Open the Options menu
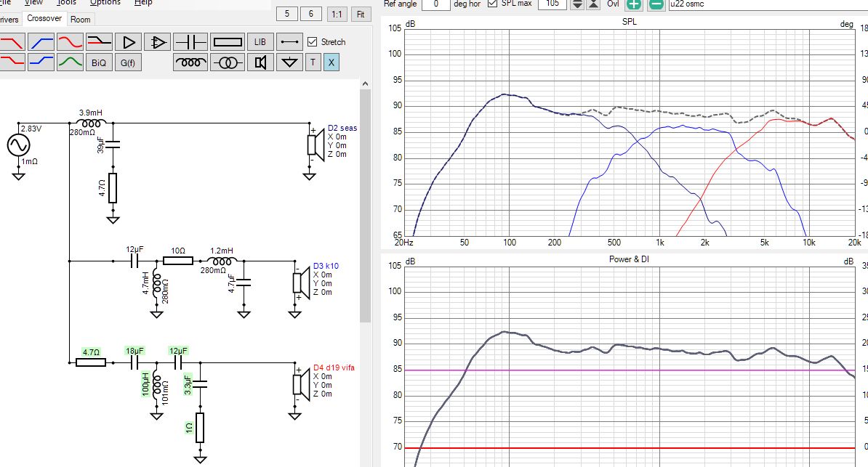The width and height of the screenshot is (868, 467). tap(105, 3)
